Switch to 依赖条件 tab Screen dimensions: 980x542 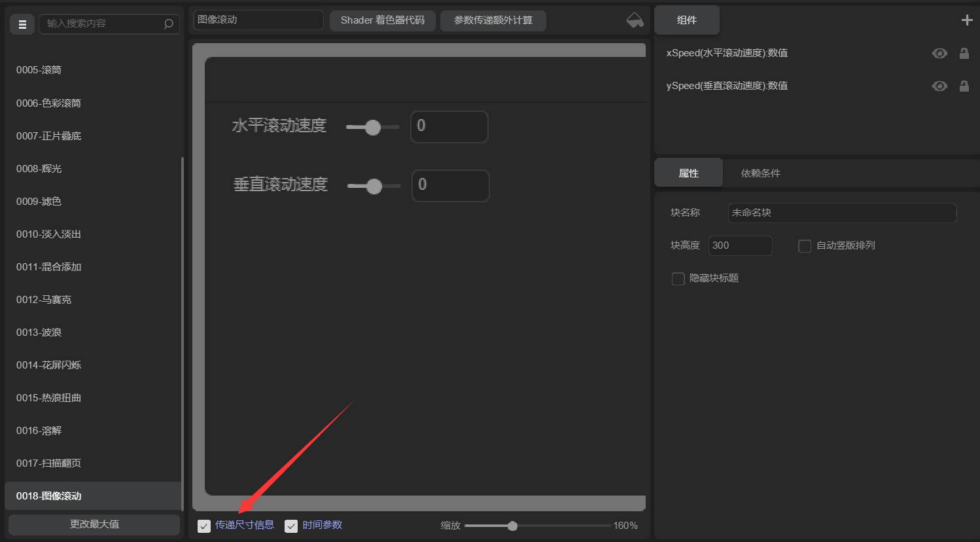coord(760,173)
